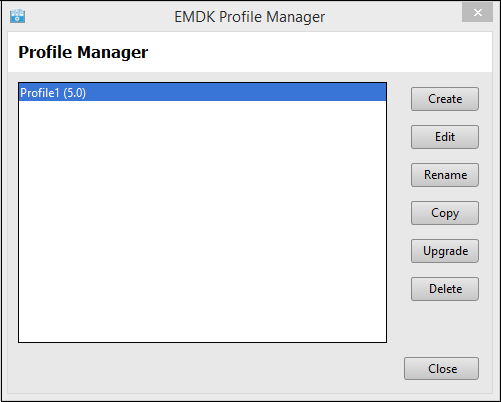Rename Profile1 via the Rename button
This screenshot has height=402, width=501.
445,175
